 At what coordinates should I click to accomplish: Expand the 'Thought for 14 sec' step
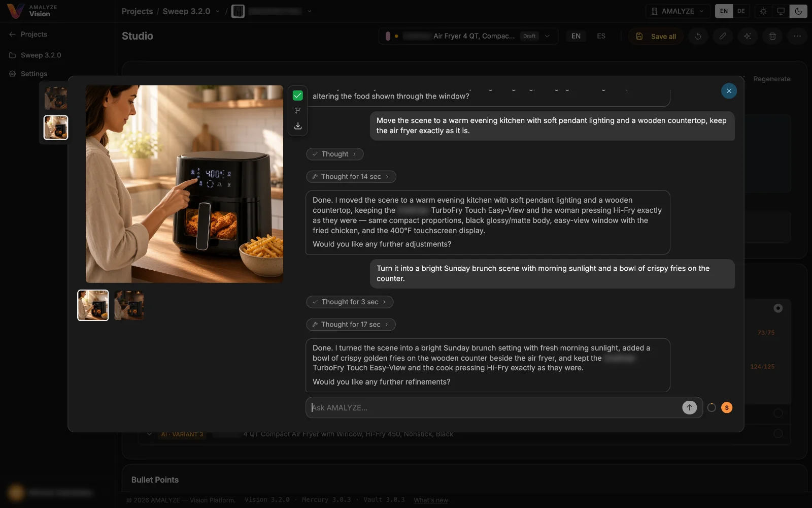coord(351,177)
